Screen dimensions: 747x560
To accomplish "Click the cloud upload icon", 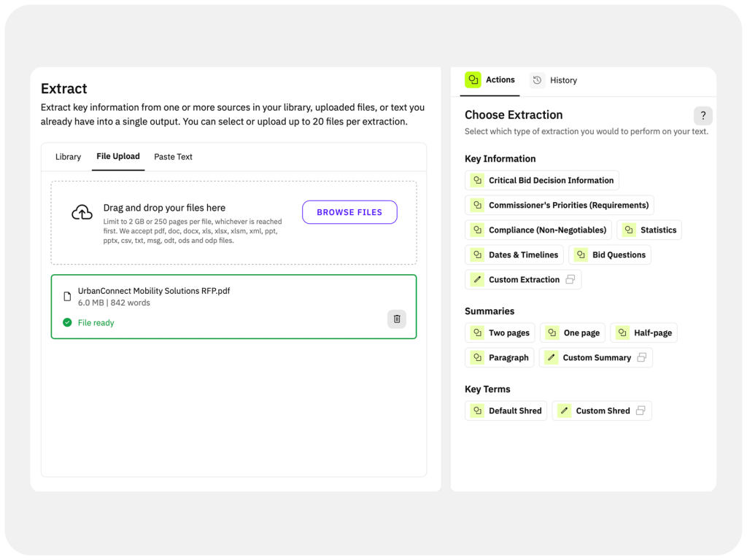I will click(x=82, y=212).
